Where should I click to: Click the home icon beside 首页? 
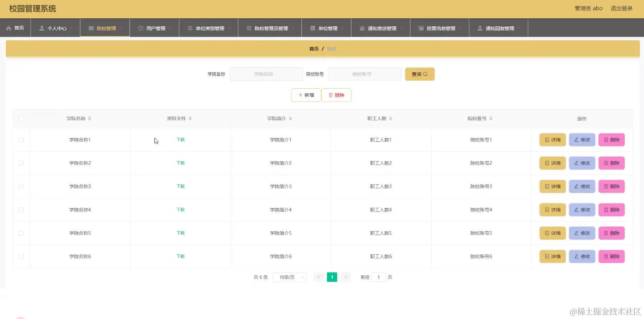point(8,28)
